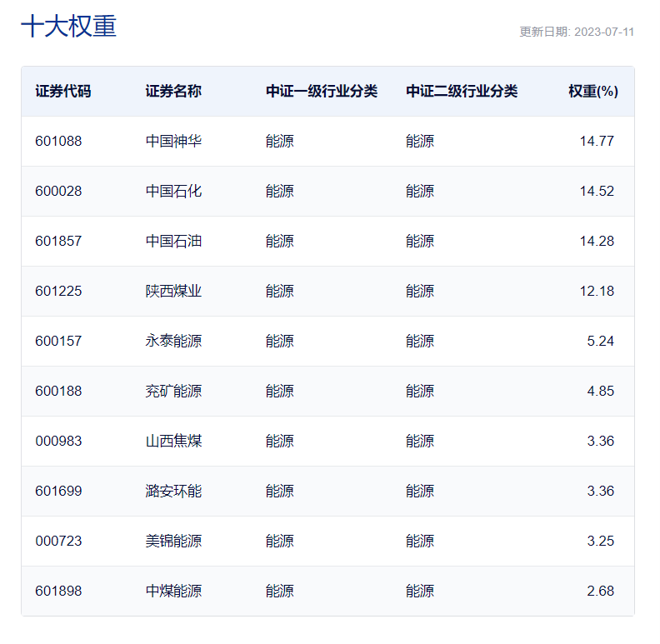This screenshot has height=644, width=660.
Task: Click the update date 2023-07-11
Action: point(604,32)
